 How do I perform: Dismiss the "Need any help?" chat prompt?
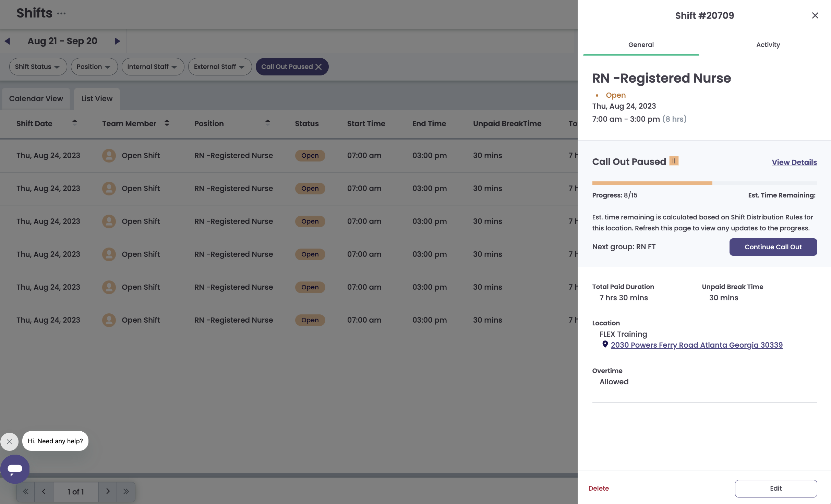(9, 442)
